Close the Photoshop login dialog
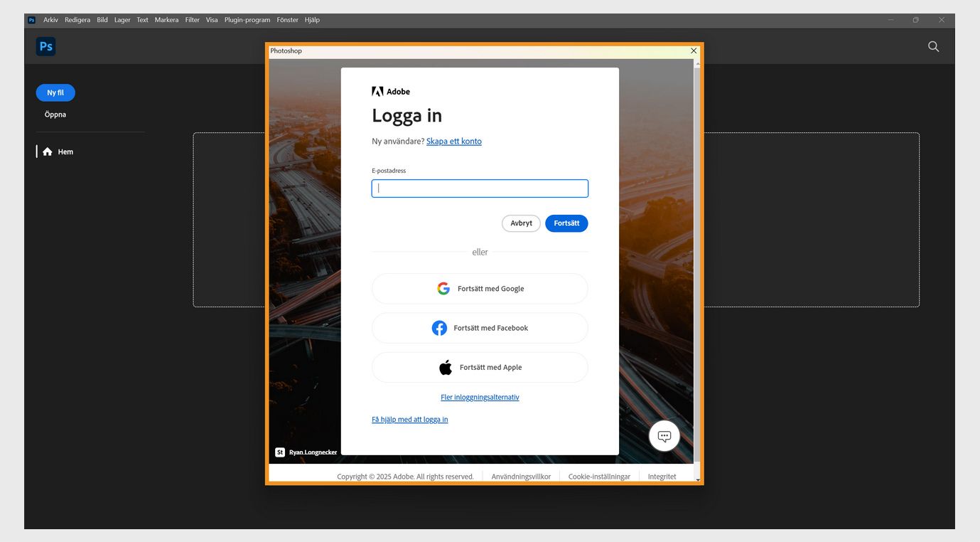This screenshot has width=980, height=542. 694,51
